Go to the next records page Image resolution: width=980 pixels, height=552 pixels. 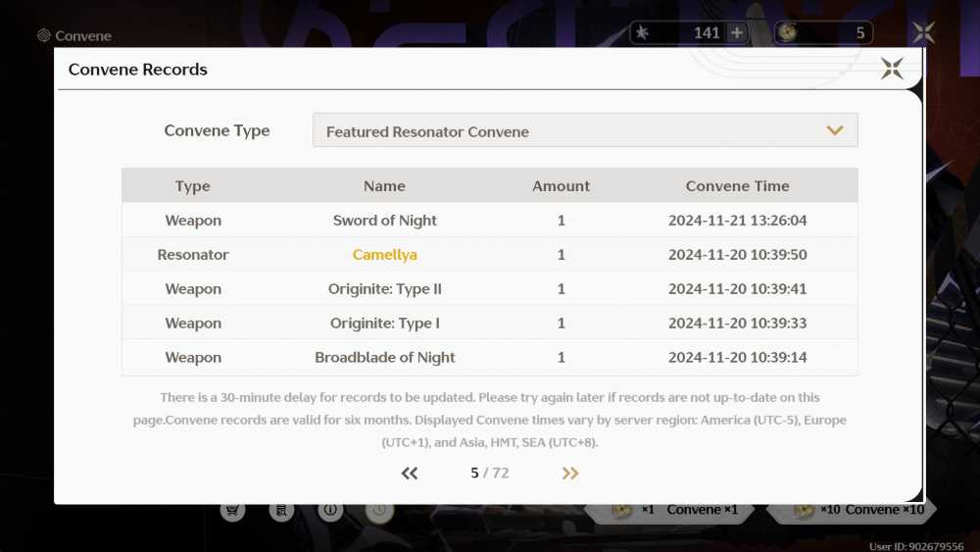click(x=570, y=474)
